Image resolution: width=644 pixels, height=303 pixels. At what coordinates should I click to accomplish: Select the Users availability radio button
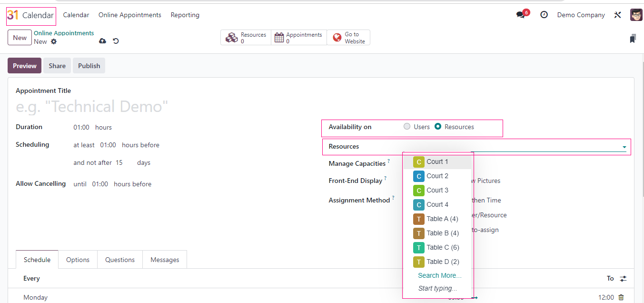(407, 127)
